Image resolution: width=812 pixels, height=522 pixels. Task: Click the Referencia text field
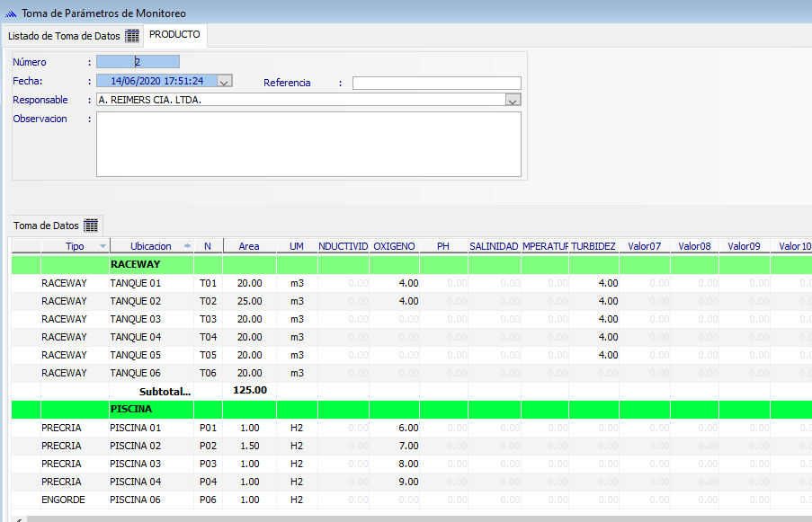coord(436,83)
